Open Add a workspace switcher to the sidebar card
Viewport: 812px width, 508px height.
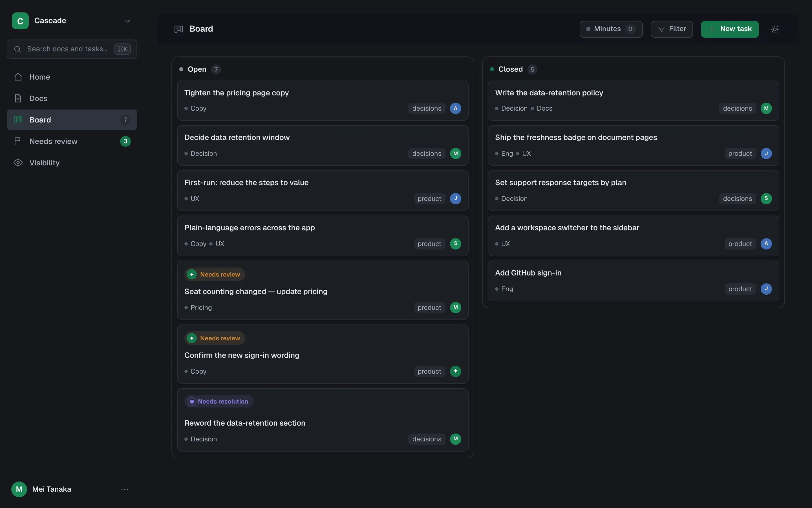634,236
